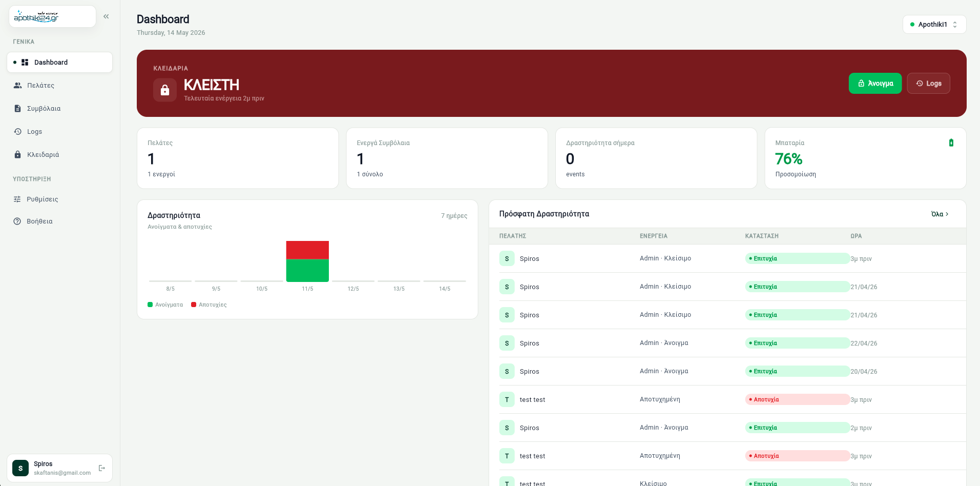The width and height of the screenshot is (980, 486).
Task: Click the ΩΡΑ column header
Action: pos(856,236)
